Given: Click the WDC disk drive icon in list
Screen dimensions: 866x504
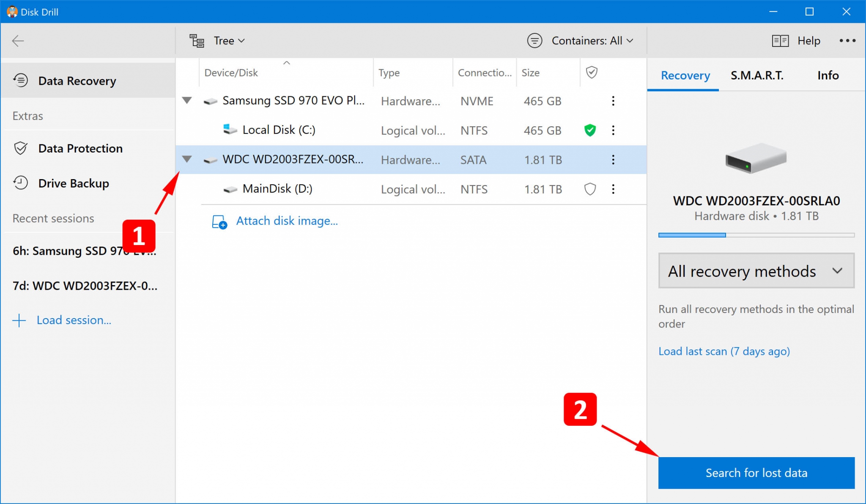Looking at the screenshot, I should (210, 160).
